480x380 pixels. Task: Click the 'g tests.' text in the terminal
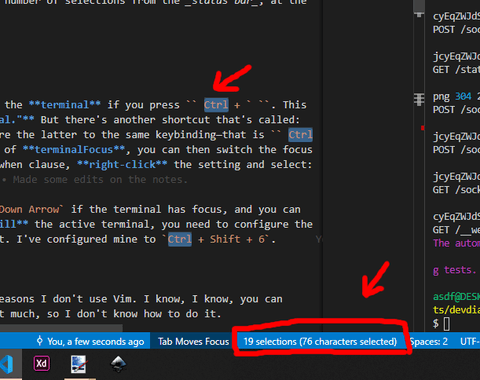(x=454, y=270)
